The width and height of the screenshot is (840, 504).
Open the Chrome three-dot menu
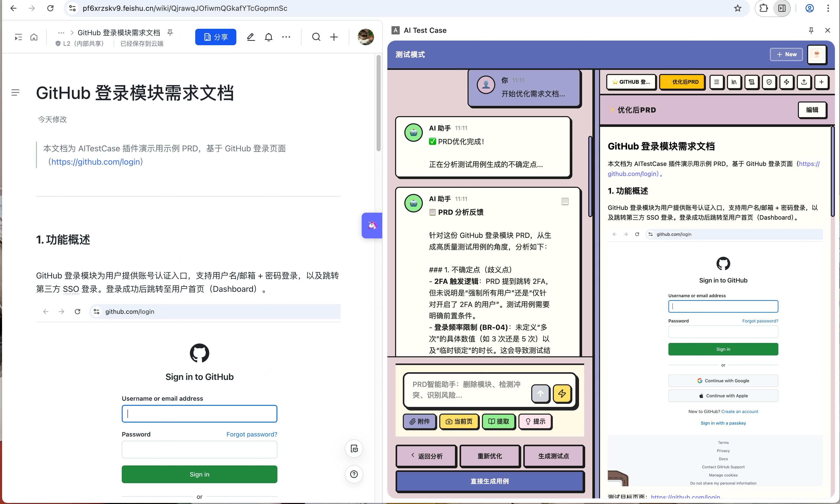pos(828,8)
